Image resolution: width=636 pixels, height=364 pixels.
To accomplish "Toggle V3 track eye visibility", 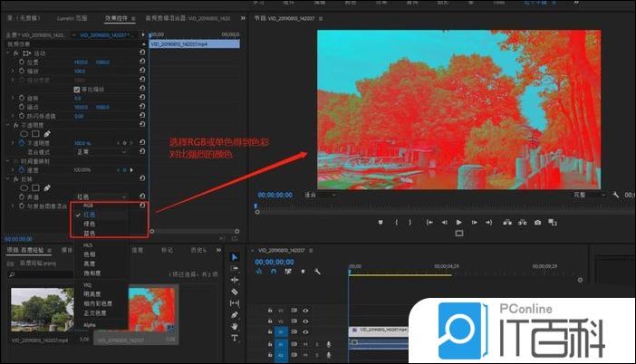I will [305, 310].
